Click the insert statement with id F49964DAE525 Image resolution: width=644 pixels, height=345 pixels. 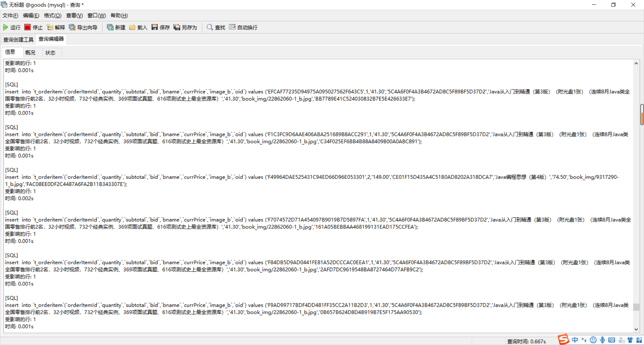point(312,181)
